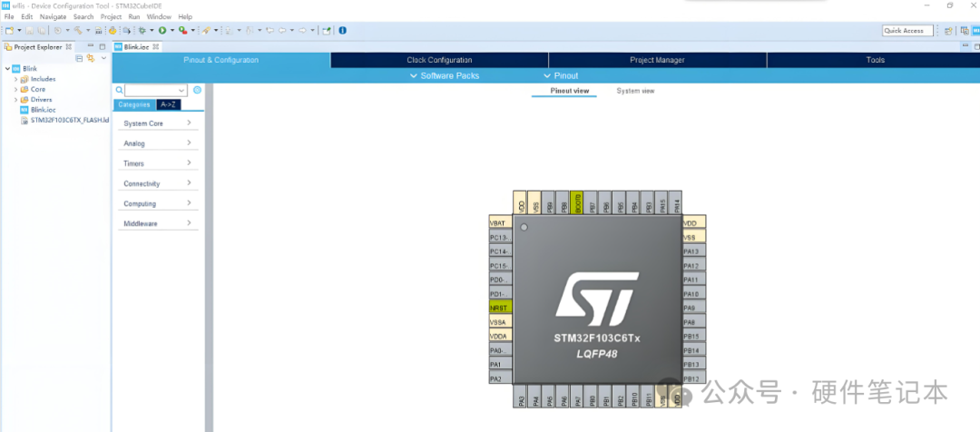The height and width of the screenshot is (432, 980).
Task: Click the Back navigation arrow icon
Action: pos(282,30)
